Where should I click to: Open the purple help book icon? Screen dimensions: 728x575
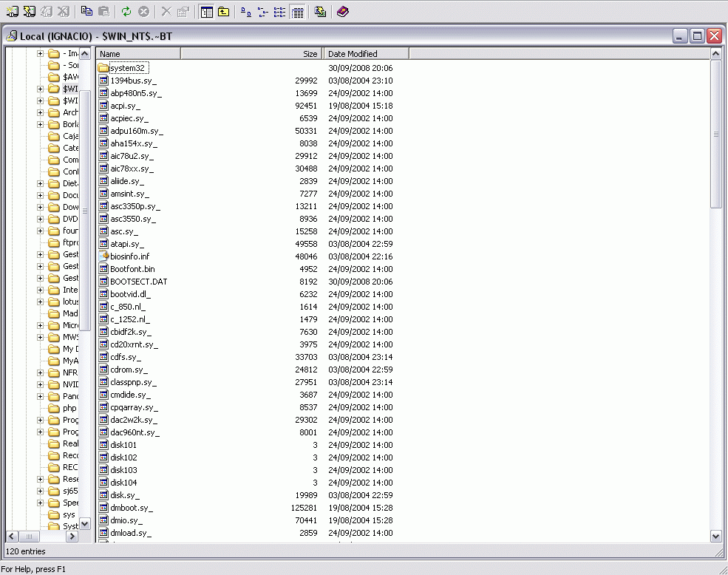point(343,12)
